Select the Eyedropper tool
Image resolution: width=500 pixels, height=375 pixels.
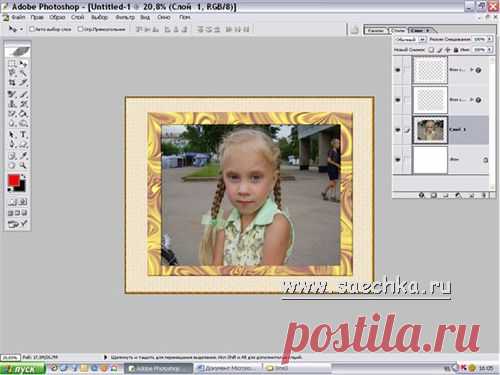point(23,155)
